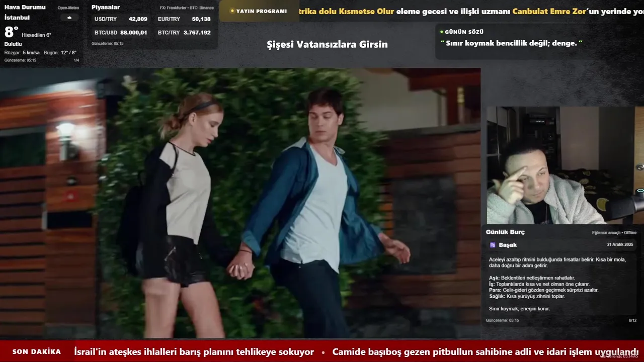Click the Aşk horoscope line

click(x=532, y=278)
